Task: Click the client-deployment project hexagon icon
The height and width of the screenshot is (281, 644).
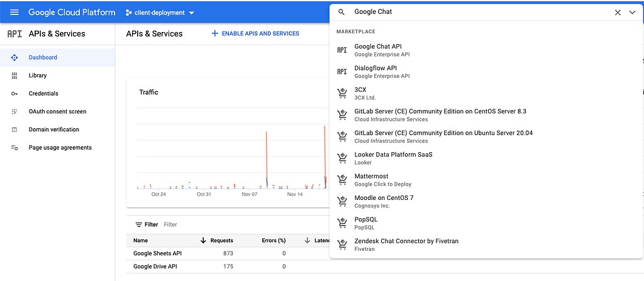Action: tap(128, 13)
